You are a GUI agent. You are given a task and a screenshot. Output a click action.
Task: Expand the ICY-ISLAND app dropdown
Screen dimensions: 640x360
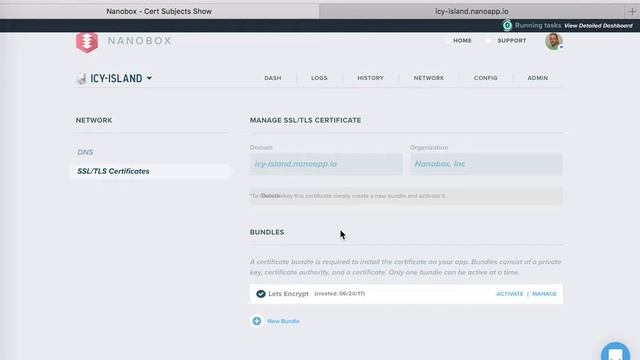149,78
